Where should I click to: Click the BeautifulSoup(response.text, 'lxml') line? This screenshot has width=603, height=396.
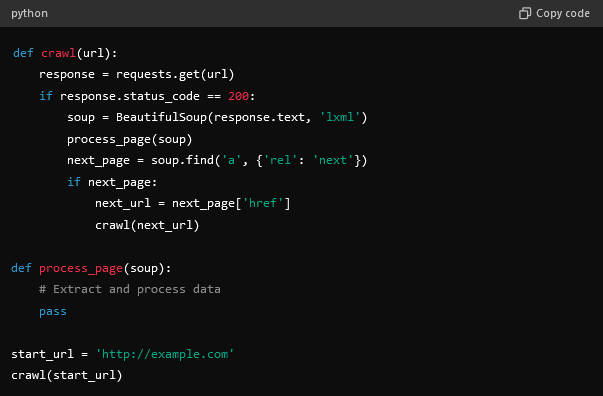217,117
